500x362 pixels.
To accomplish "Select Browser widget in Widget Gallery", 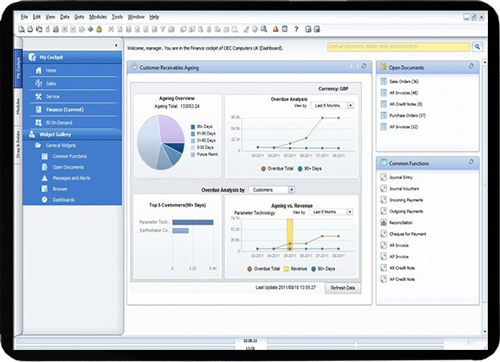I will point(60,189).
